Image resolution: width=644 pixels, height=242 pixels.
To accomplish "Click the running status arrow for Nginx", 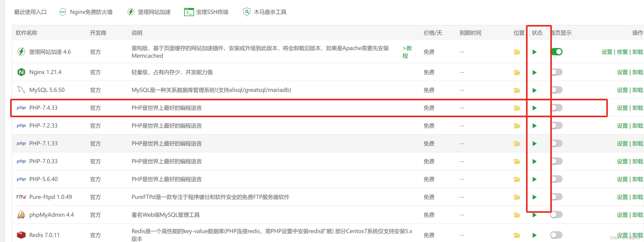I will [534, 73].
